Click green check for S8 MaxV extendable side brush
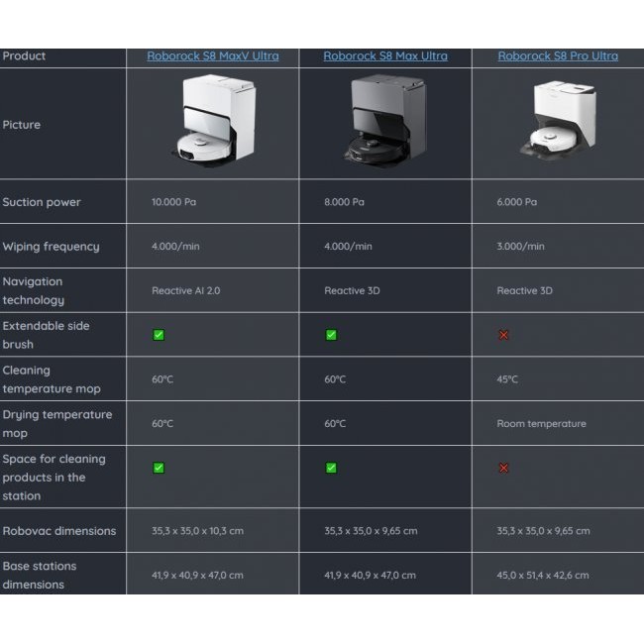Image resolution: width=644 pixels, height=644 pixels. [x=159, y=335]
